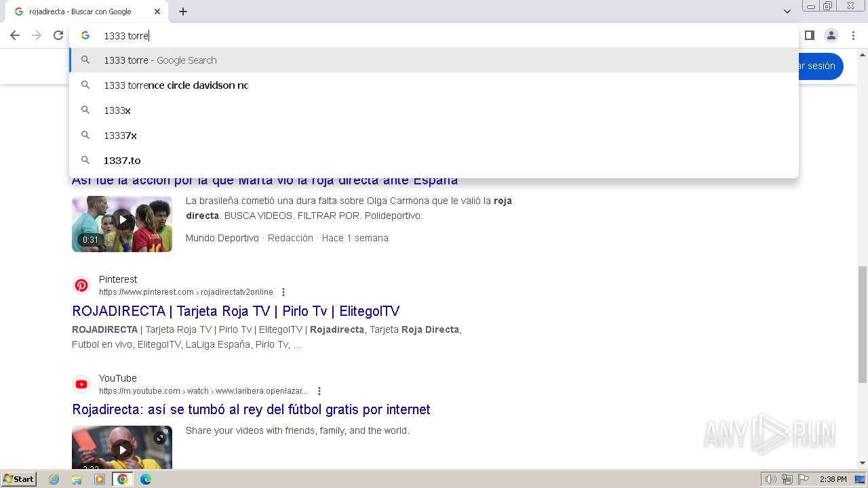
Task: Click the address bar containing '1333 torre'
Action: coord(434,35)
